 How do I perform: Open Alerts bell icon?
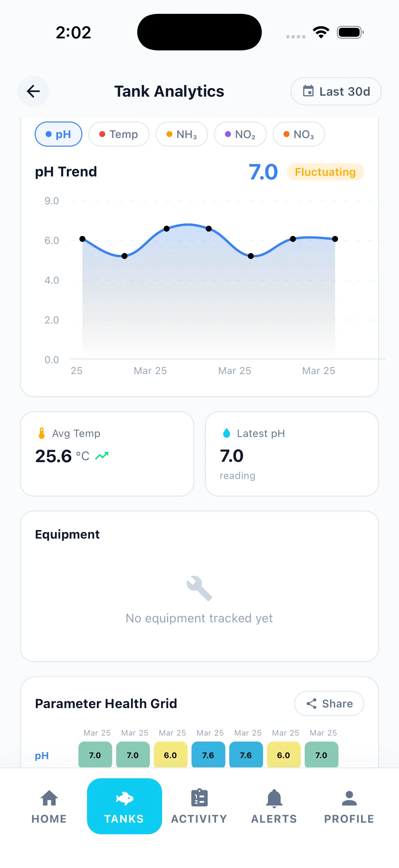[x=274, y=798]
